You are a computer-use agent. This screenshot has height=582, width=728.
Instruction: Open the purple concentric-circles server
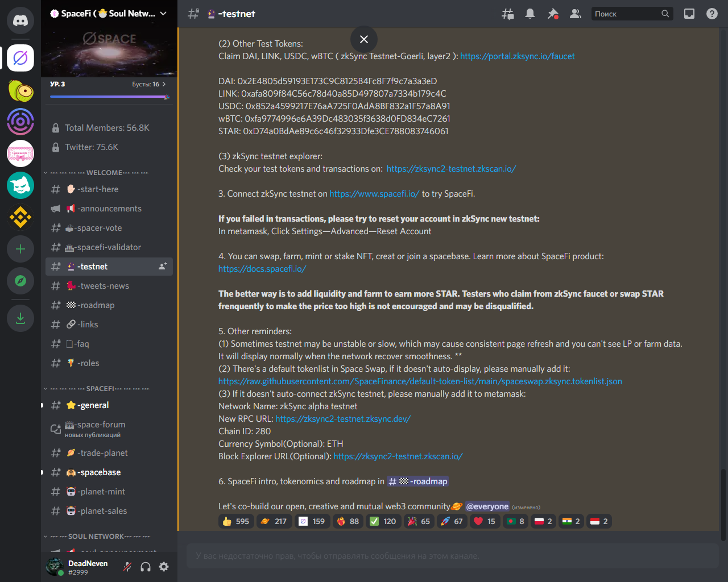20,122
